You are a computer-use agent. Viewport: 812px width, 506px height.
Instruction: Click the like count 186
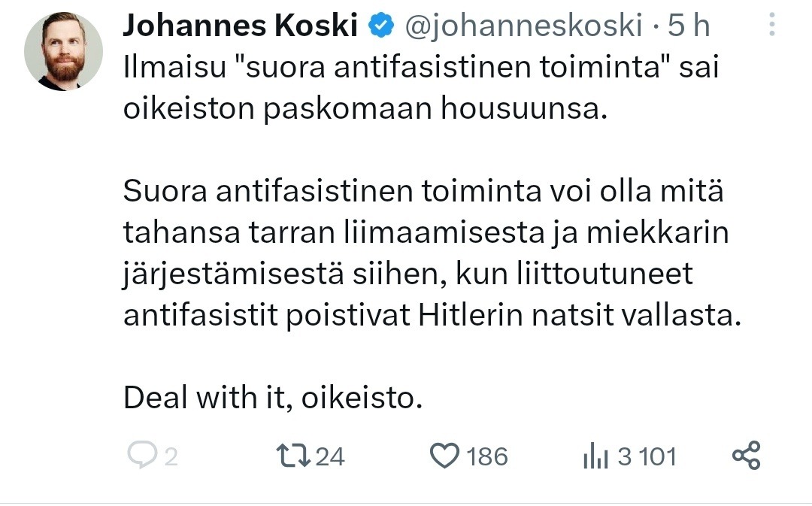487,456
